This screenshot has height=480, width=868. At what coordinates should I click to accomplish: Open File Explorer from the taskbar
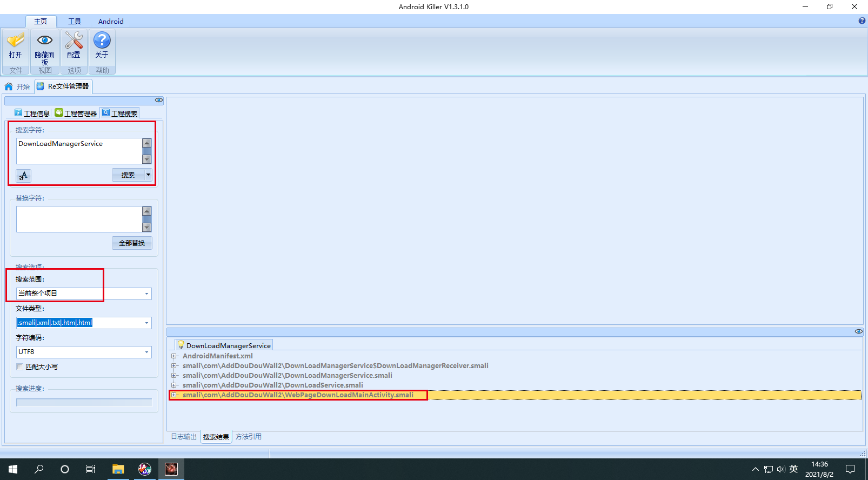pyautogui.click(x=118, y=469)
